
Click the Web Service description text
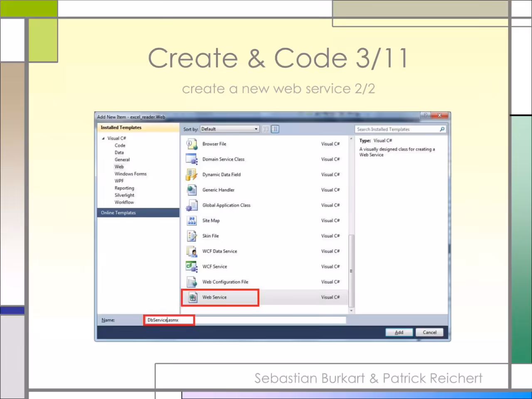tap(397, 152)
